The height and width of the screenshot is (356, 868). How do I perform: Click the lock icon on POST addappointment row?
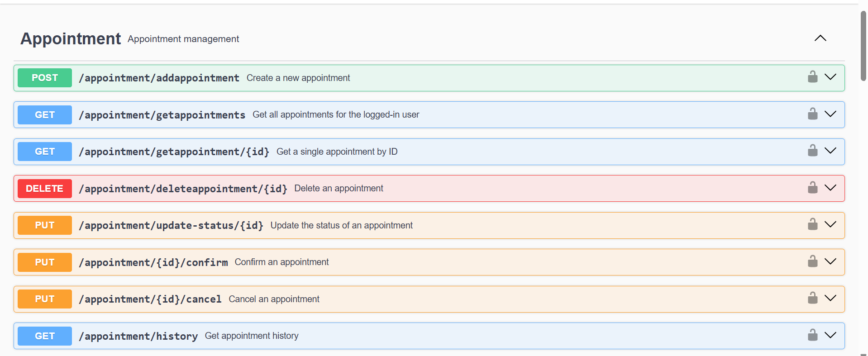point(812,77)
